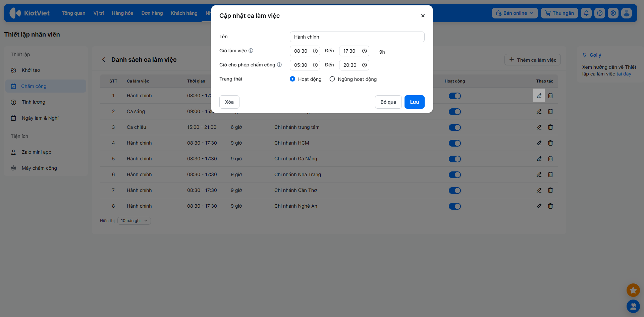The width and height of the screenshot is (644, 317).
Task: Select Ngày làm & Nghỉ in the sidebar
Action: click(46, 118)
